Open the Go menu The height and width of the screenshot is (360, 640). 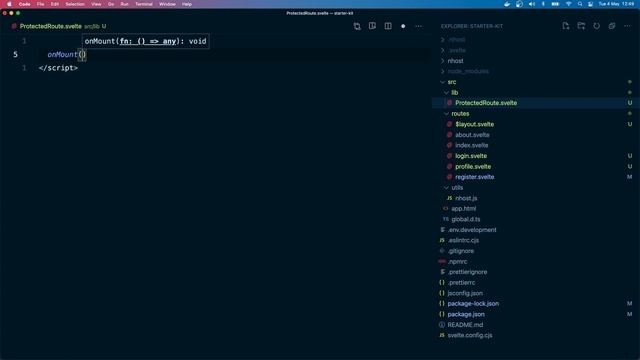coord(111,4)
